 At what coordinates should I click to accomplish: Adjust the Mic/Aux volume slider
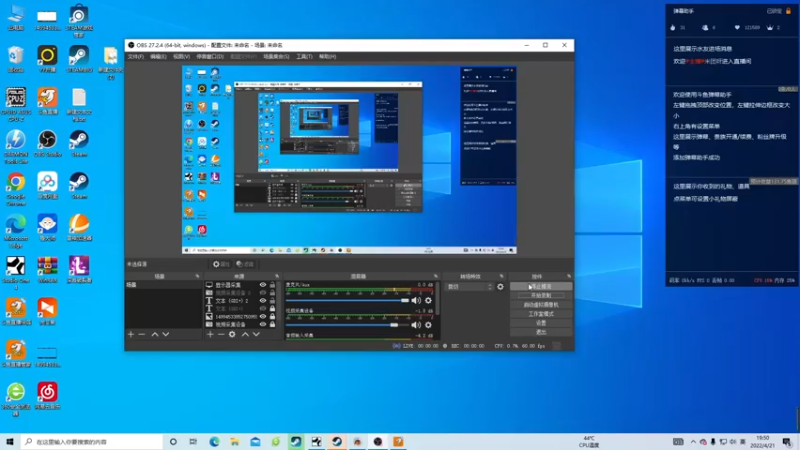[x=347, y=301]
